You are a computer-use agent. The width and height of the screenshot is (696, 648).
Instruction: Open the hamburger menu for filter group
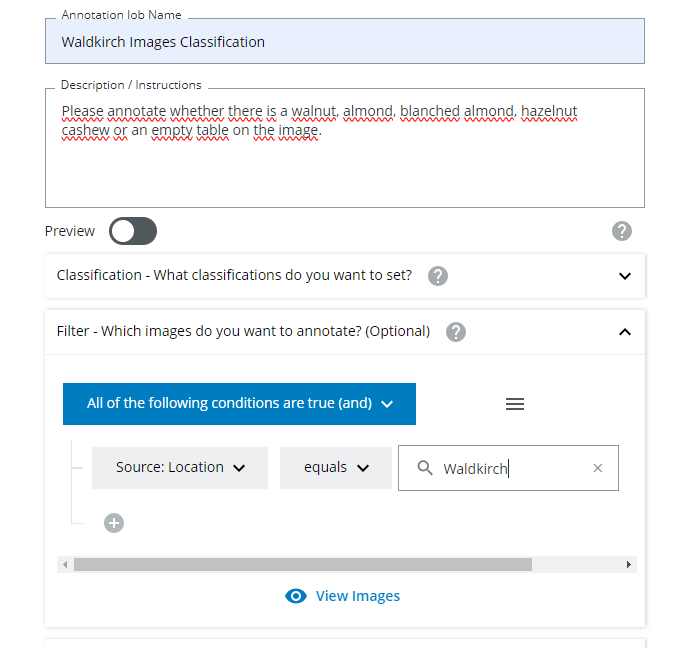point(515,404)
